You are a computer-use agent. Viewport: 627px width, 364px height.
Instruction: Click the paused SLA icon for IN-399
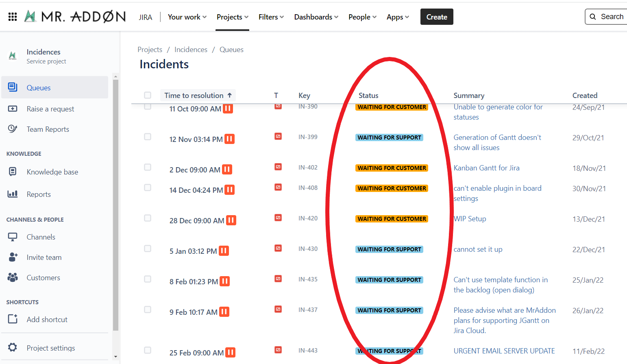(x=230, y=139)
